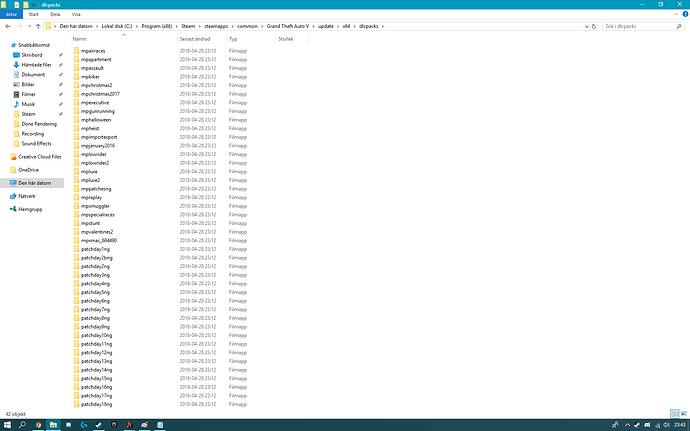Open Musik in the sidebar
The width and height of the screenshot is (690, 431).
(x=28, y=104)
